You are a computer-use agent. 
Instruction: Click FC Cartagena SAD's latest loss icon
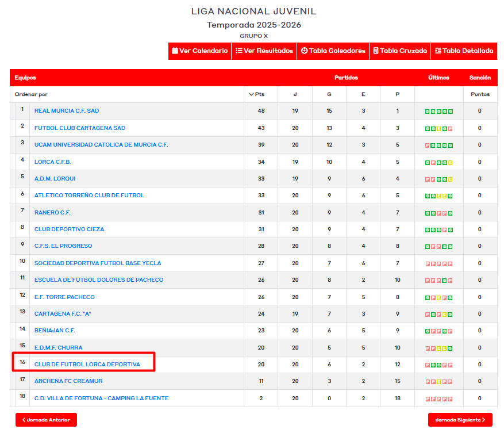coord(451,129)
